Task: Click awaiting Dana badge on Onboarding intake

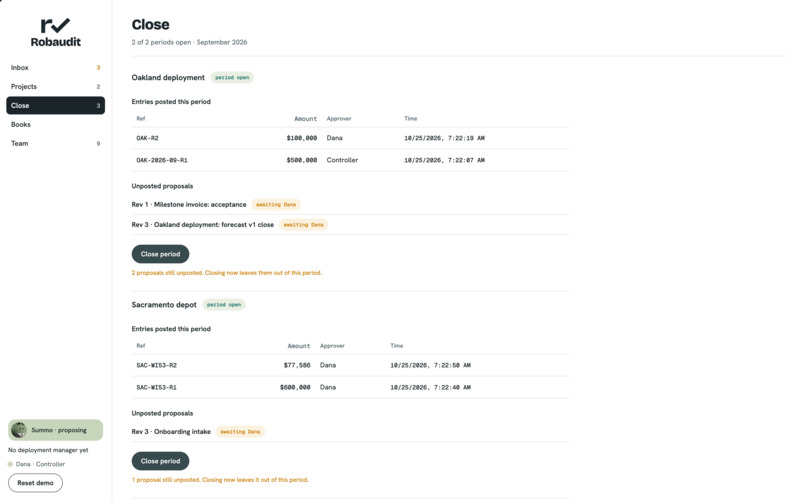Action: point(240,432)
